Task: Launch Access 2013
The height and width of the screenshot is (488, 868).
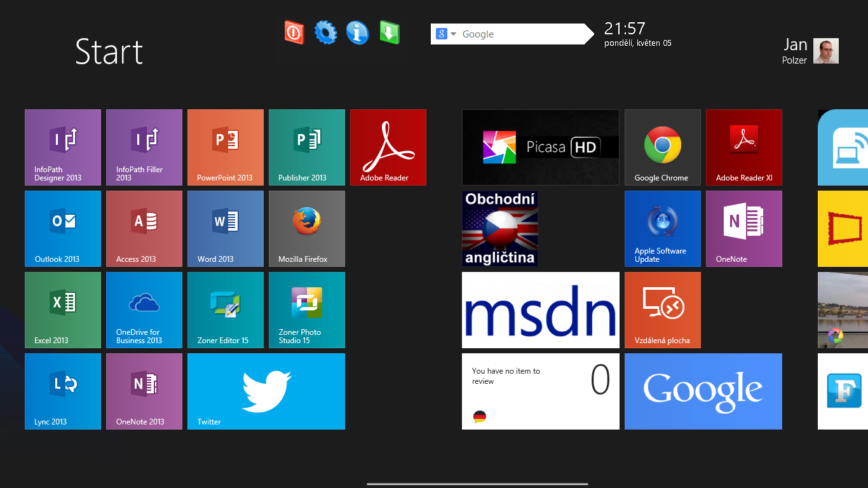Action: coord(144,229)
